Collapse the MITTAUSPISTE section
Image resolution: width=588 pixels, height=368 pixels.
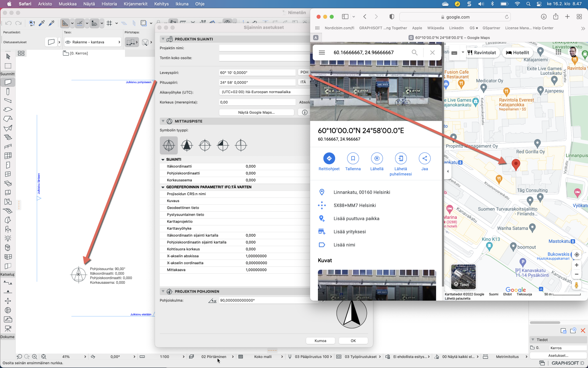163,121
